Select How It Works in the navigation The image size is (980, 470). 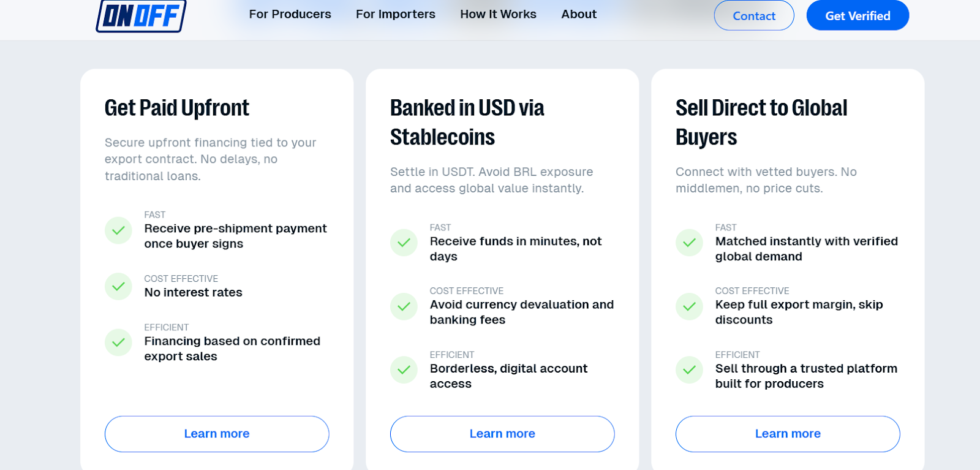(x=498, y=13)
